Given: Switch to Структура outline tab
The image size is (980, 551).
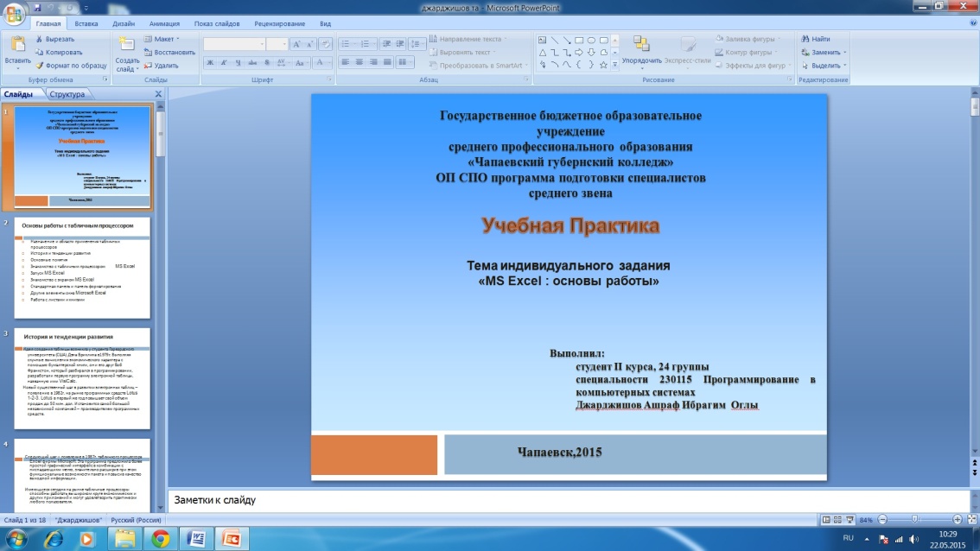Looking at the screenshot, I should tap(67, 94).
